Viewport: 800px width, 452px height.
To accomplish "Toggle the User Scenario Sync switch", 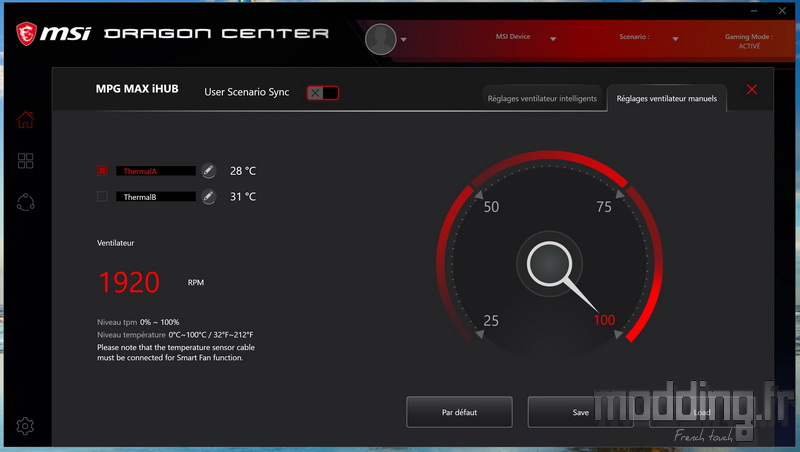I will [322, 93].
